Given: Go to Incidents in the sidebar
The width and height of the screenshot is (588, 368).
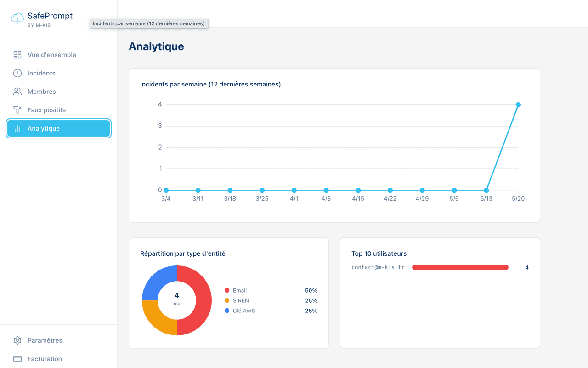Looking at the screenshot, I should coord(59,73).
